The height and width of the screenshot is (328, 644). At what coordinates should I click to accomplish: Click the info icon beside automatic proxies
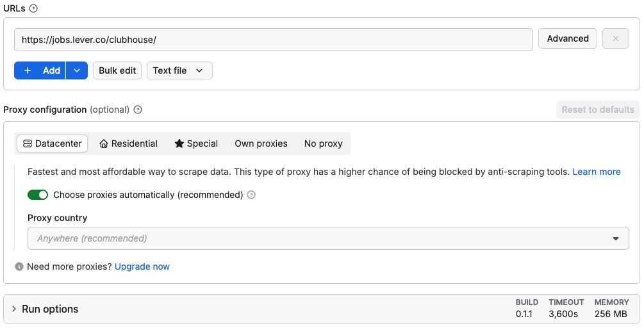(x=251, y=195)
